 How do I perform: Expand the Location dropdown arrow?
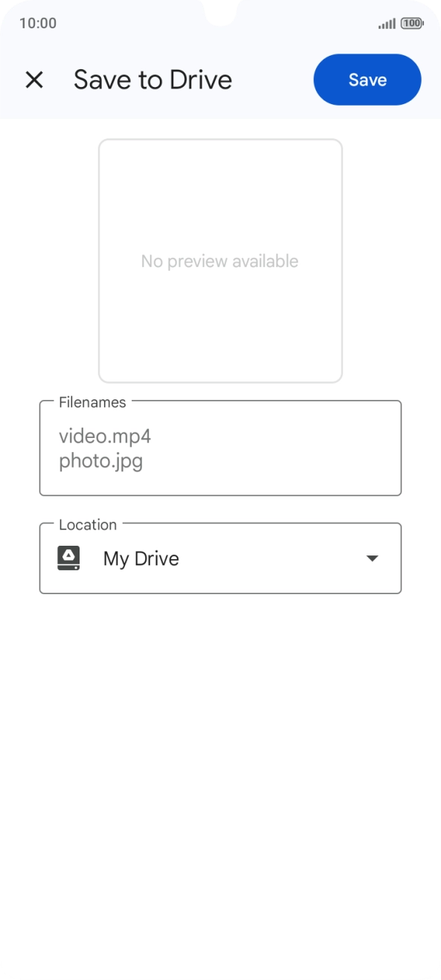point(373,558)
